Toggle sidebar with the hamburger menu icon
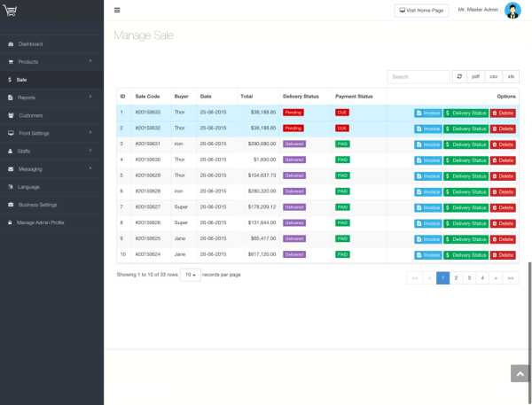Viewport: 532px width, 405px height. pos(117,11)
